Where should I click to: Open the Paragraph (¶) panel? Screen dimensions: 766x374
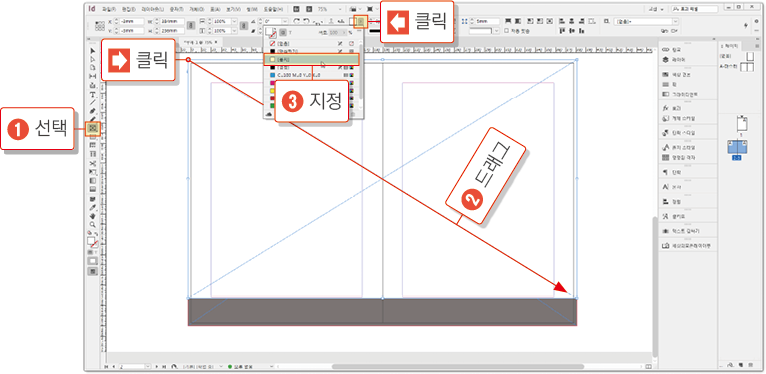671,172
